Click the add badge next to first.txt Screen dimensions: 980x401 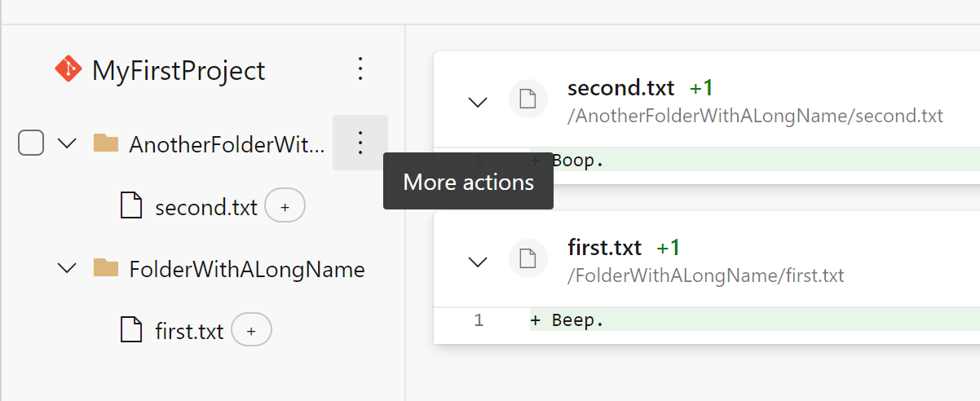[251, 330]
